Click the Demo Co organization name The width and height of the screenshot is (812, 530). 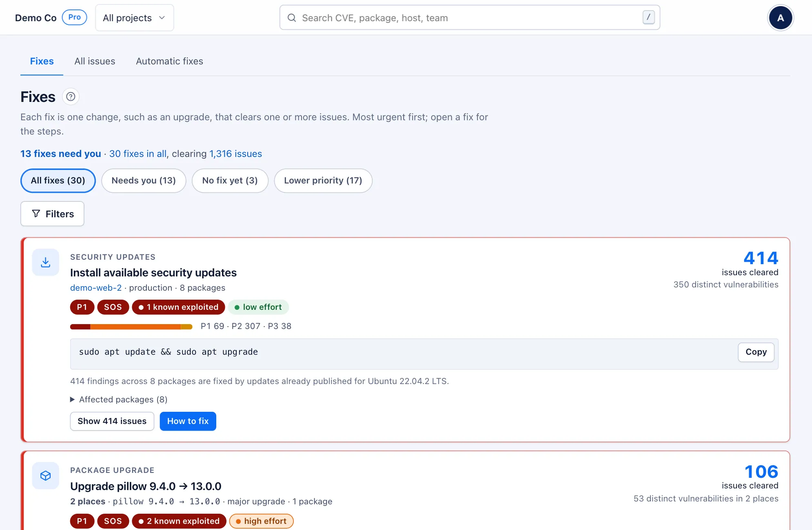36,18
